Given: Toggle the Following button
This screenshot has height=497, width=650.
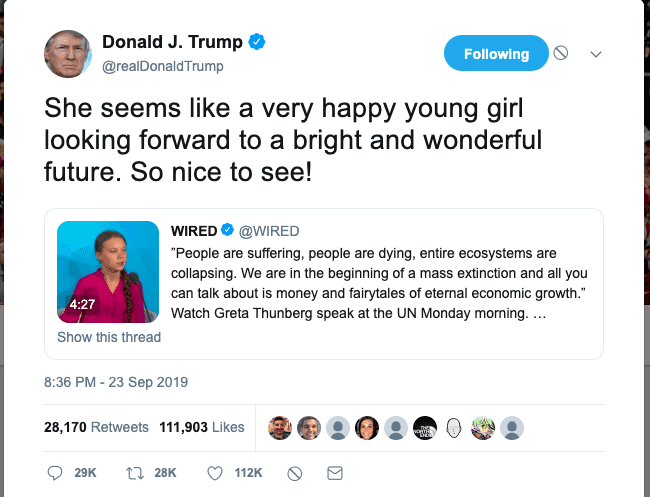Looking at the screenshot, I should pos(496,54).
